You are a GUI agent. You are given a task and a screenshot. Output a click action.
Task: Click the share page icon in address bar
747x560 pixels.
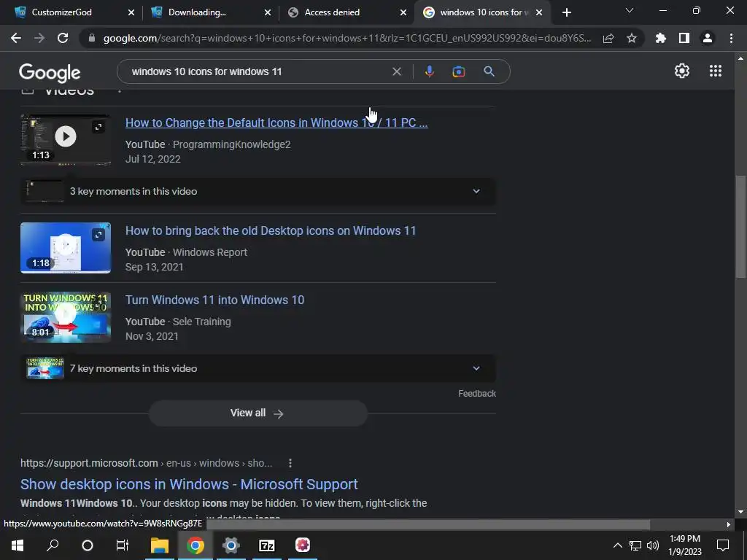(x=608, y=38)
